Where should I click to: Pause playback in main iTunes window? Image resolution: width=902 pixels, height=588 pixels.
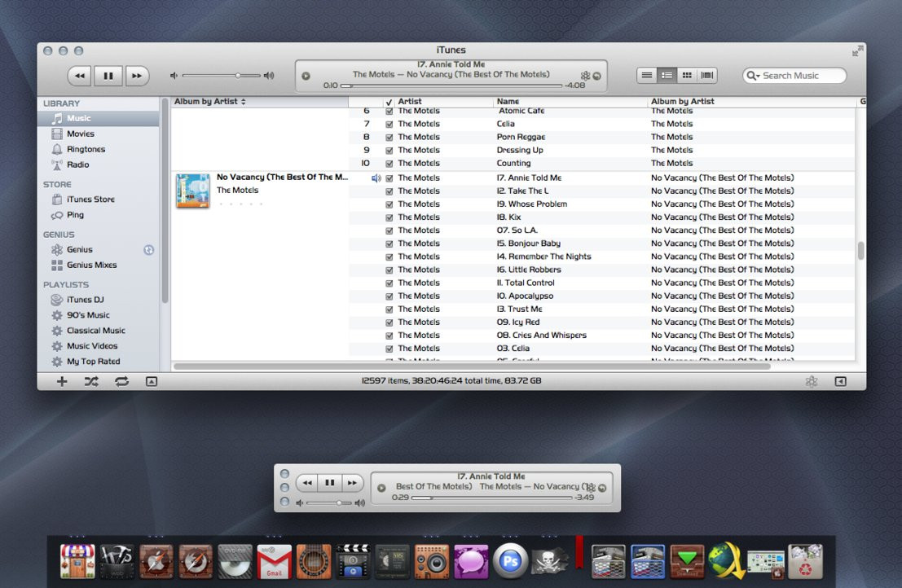click(x=108, y=76)
